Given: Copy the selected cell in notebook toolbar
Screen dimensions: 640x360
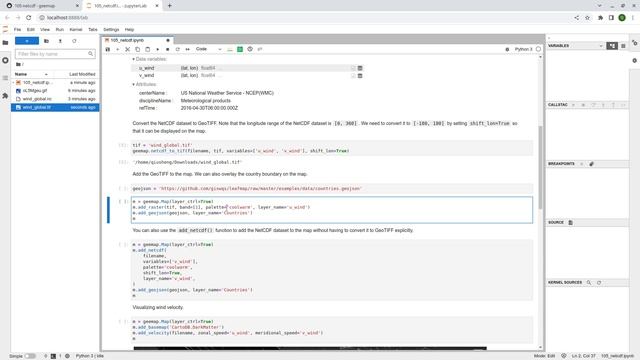Looking at the screenshot, I should [x=138, y=49].
